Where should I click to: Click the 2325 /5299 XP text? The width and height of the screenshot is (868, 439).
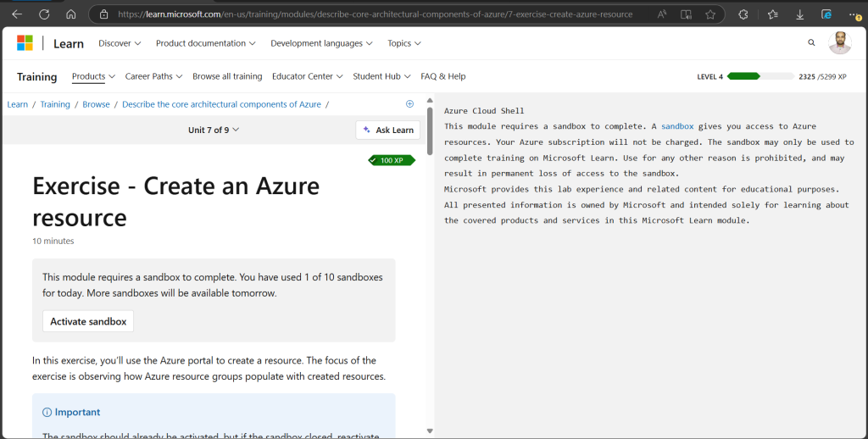point(822,77)
